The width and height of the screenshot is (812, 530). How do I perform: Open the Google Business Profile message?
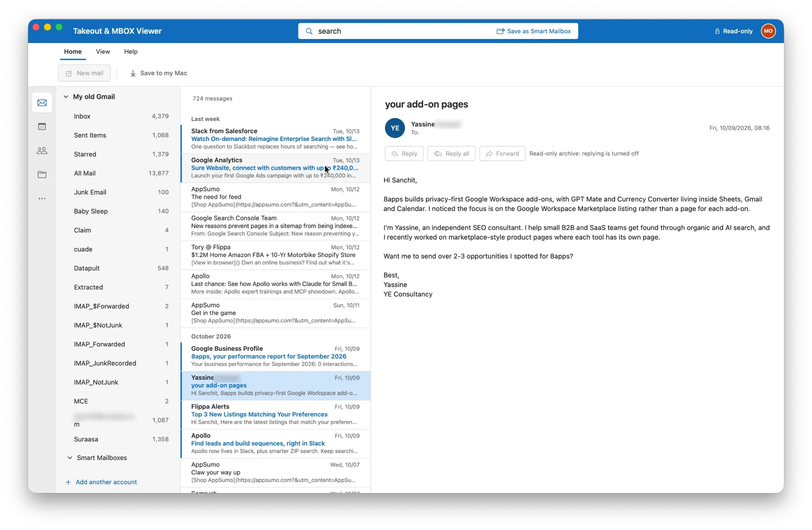[x=276, y=356]
